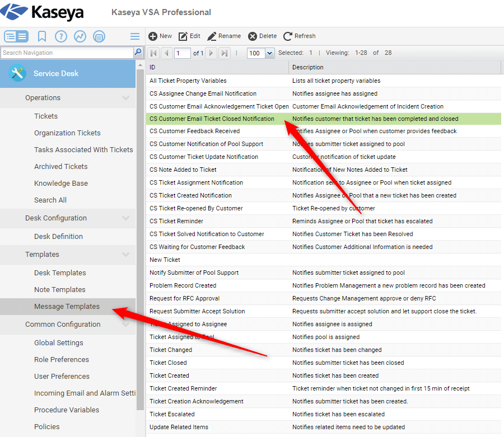Go to the first page
The width and height of the screenshot is (504, 437).
[x=153, y=53]
